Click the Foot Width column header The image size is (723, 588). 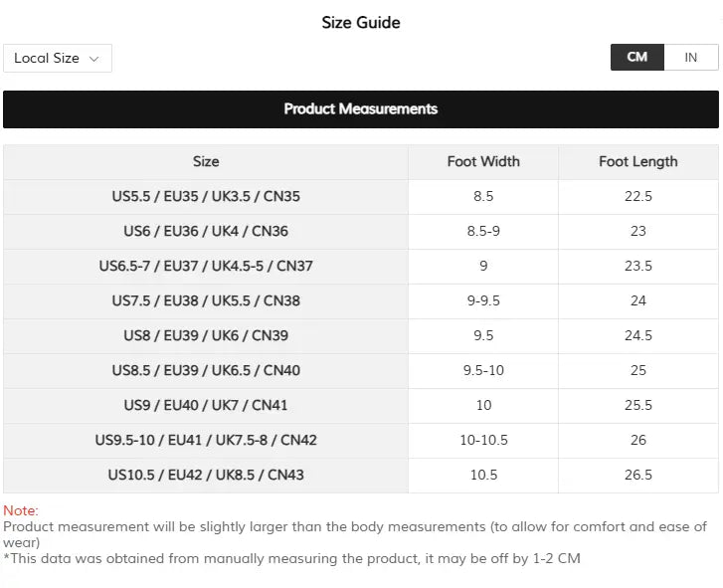(x=483, y=162)
